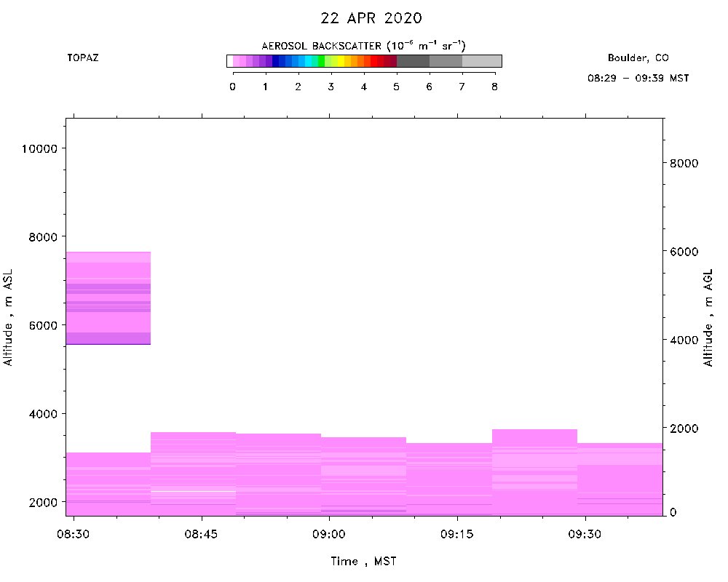Click the left axis label '4000'
The width and height of the screenshot is (728, 582).
[x=43, y=413]
